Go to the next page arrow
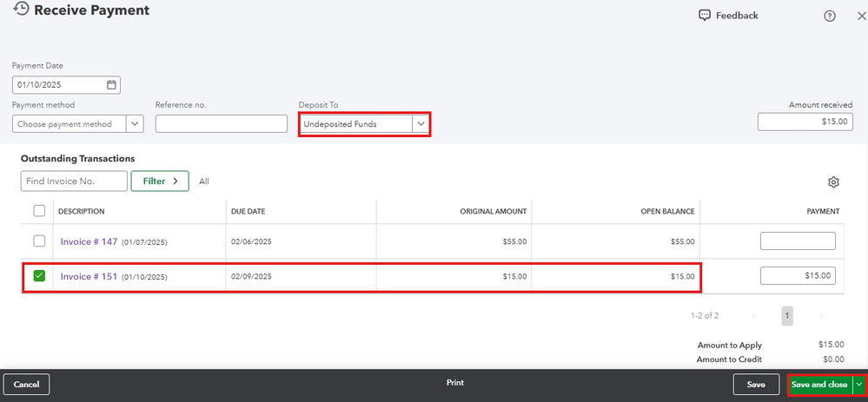 pyautogui.click(x=820, y=316)
